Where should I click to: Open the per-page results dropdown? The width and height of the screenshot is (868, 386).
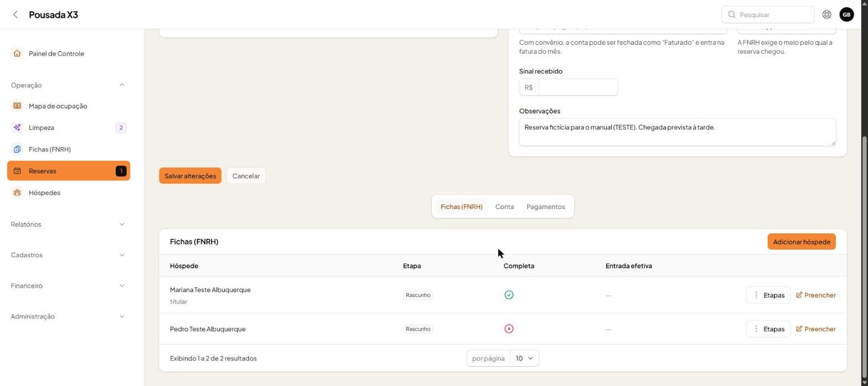click(524, 358)
